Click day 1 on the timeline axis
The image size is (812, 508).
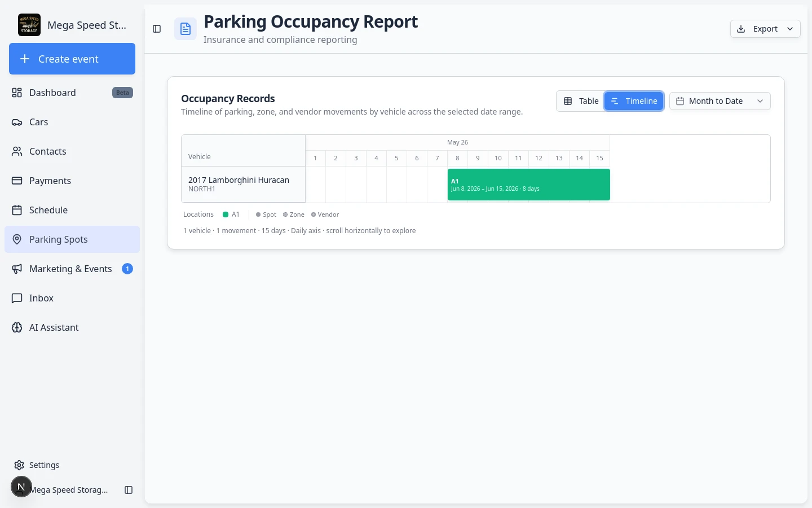click(315, 158)
